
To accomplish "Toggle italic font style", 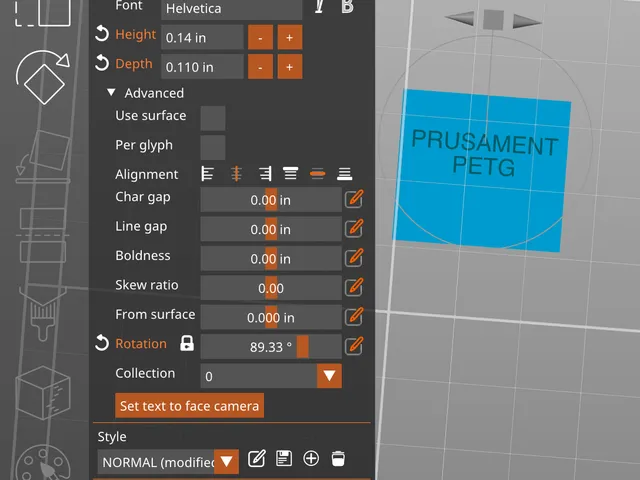I will [x=320, y=6].
